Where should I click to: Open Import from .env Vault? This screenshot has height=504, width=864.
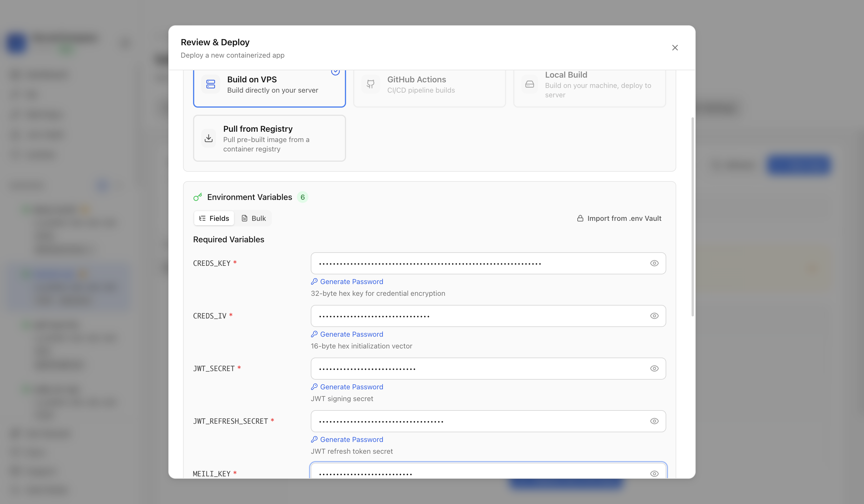[619, 218]
